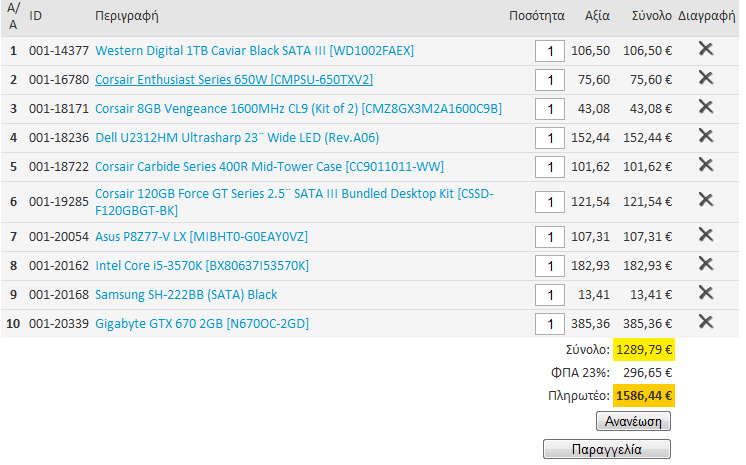Open Corsair Enthusiast Series 650W product link
This screenshot has width=746, height=465.
[x=234, y=79]
